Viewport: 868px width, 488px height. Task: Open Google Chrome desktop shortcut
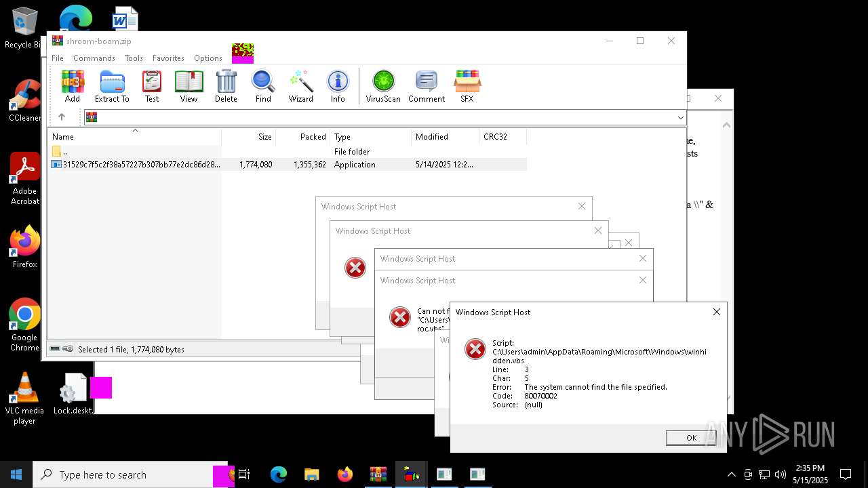24,325
